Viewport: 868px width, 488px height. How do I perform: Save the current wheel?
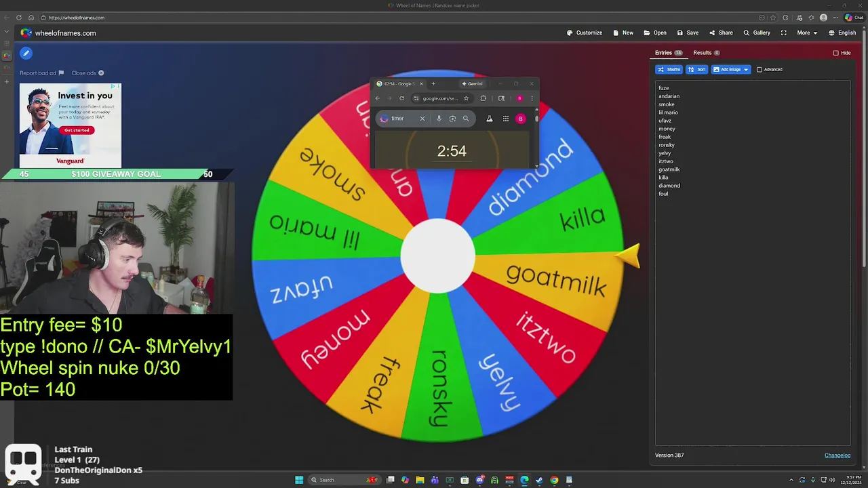coord(688,33)
